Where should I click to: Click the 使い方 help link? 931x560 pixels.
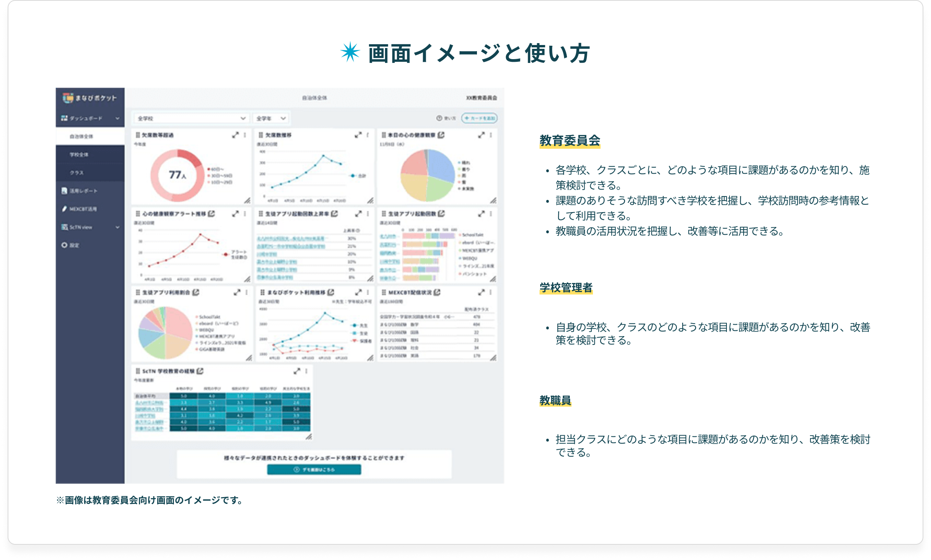tap(446, 118)
